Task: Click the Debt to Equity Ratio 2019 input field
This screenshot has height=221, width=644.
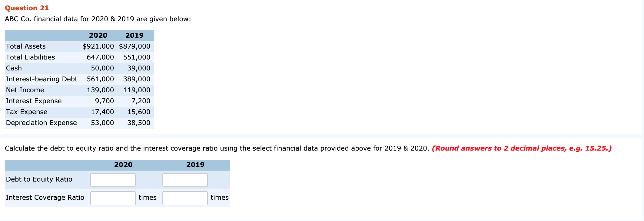Action: pos(185,180)
